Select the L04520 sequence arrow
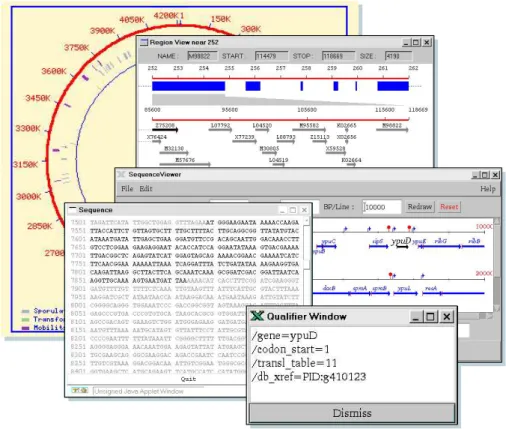 262,130
